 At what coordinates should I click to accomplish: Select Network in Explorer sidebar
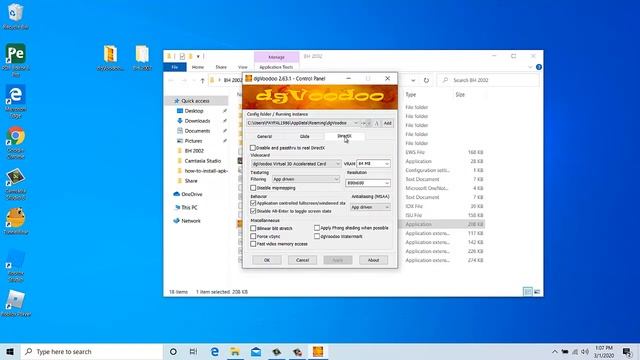[191, 221]
